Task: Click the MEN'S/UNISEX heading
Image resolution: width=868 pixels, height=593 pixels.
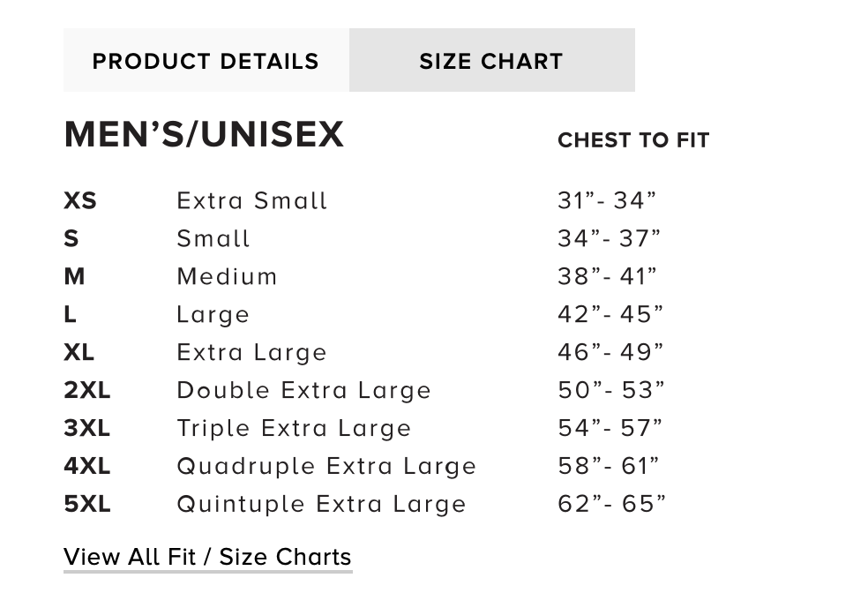Action: click(x=204, y=135)
